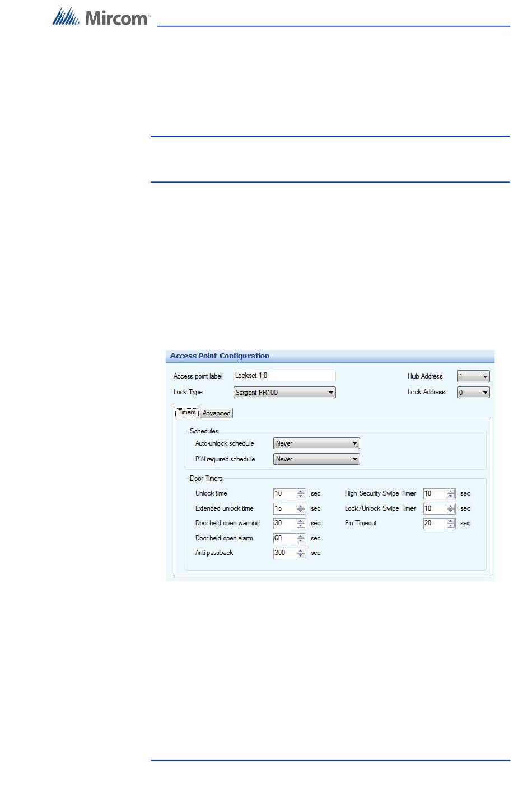This screenshot has width=532, height=789.
Task: Click the Anti-passback value field
Action: coord(284,553)
